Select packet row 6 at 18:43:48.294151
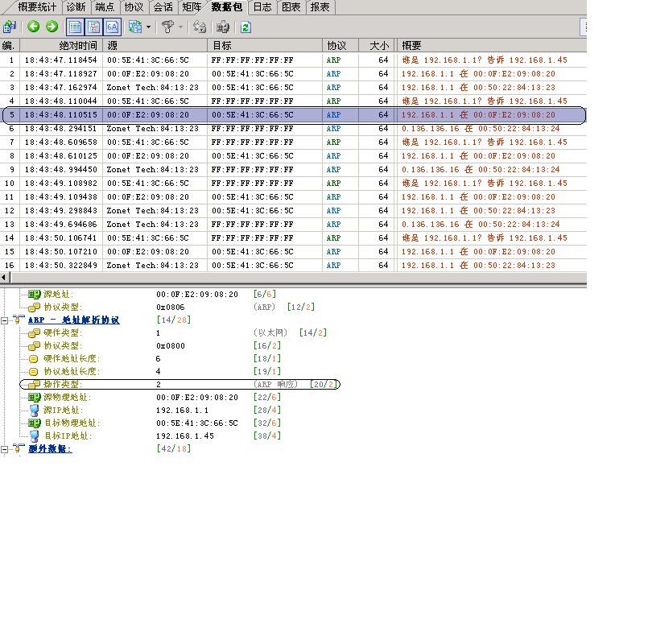This screenshot has width=652, height=644. [293, 129]
